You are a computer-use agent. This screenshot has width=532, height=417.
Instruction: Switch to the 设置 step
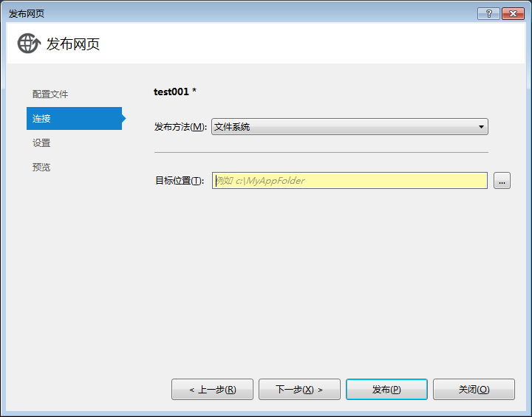(41, 142)
